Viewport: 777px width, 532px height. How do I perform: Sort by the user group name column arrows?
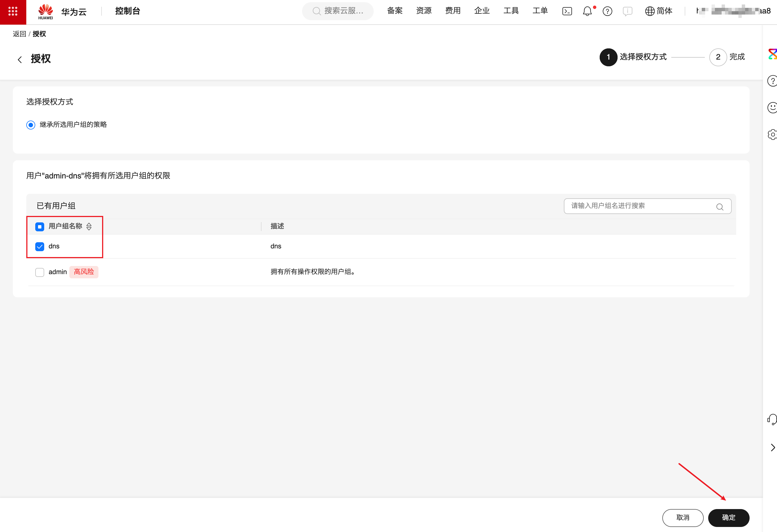click(x=89, y=227)
